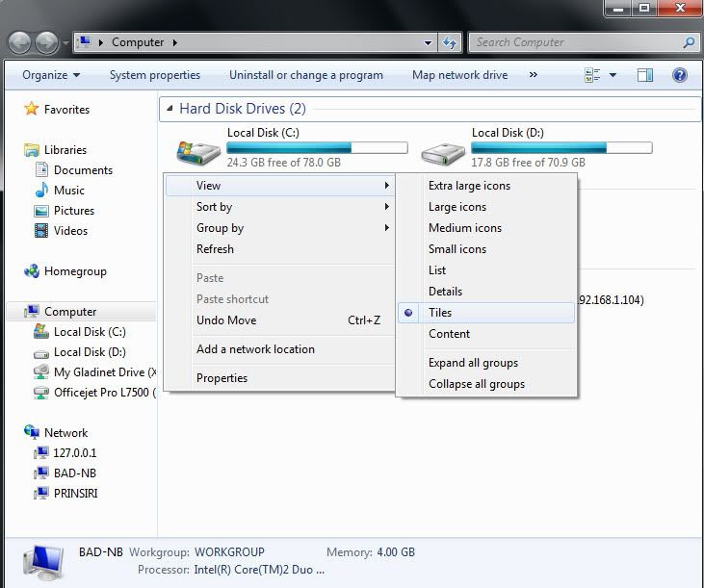Click the Back navigation arrow
The width and height of the screenshot is (704, 588).
coord(20,42)
